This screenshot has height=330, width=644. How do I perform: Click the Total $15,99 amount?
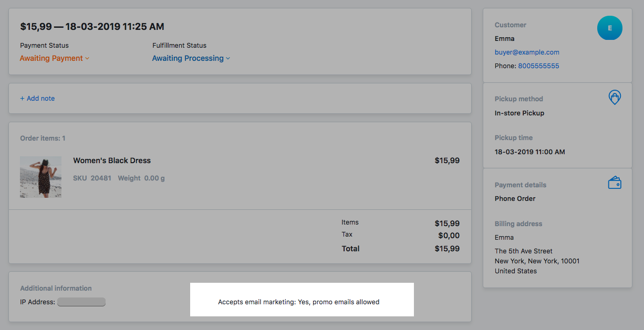tap(447, 249)
